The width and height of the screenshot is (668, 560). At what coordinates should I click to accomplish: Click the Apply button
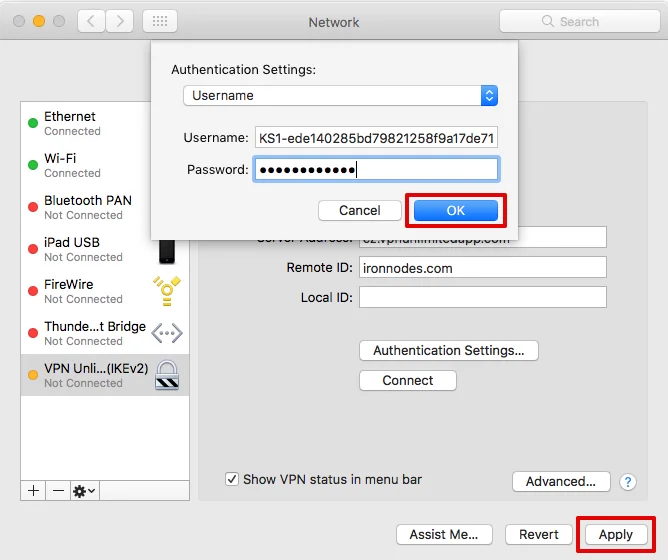[615, 534]
